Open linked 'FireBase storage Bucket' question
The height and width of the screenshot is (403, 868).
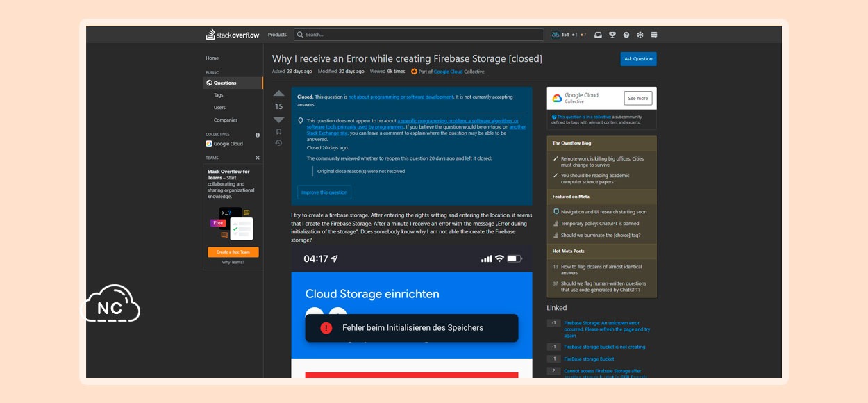pyautogui.click(x=589, y=359)
